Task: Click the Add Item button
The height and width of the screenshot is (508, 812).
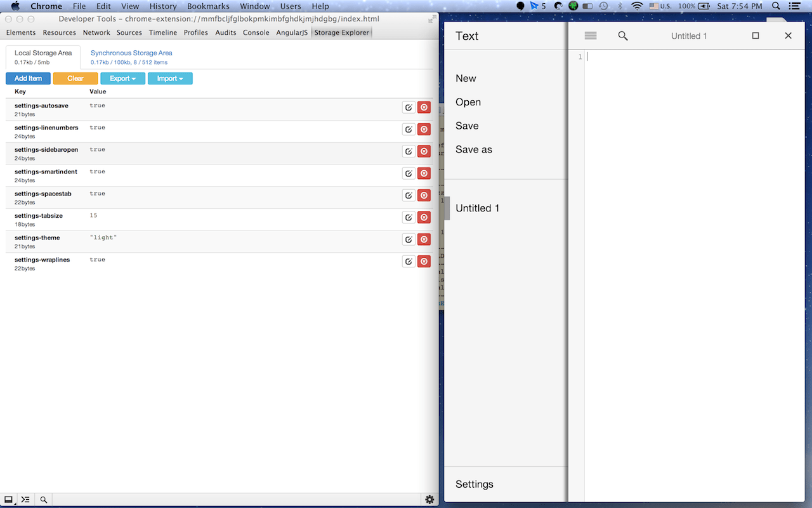Action: 28,78
